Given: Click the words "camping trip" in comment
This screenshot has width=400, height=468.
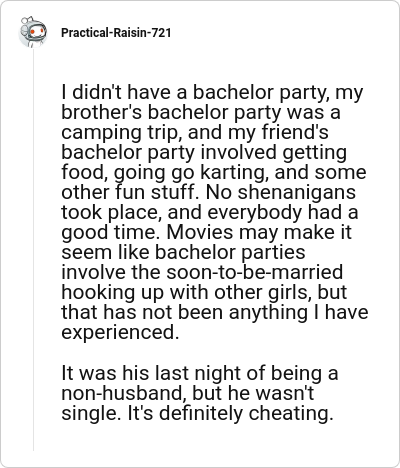Looking at the screenshot, I should (x=120, y=133).
